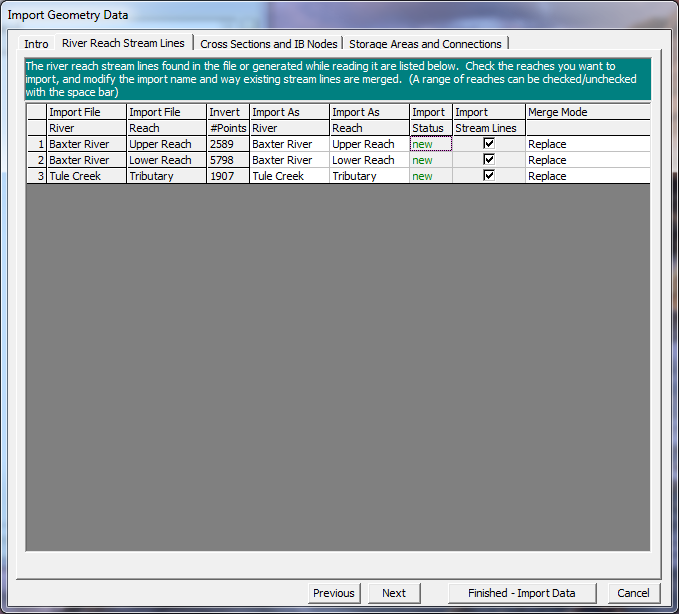This screenshot has width=679, height=614.
Task: Open Storage Areas and Connections tab
Action: (x=425, y=44)
